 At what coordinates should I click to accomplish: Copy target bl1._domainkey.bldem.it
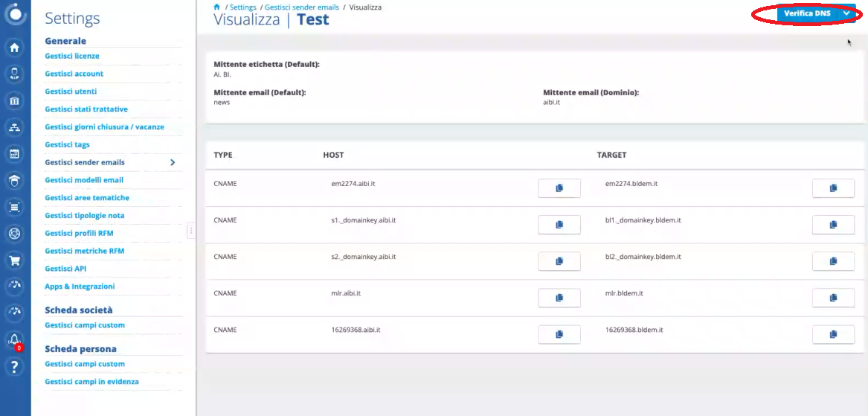[833, 225]
